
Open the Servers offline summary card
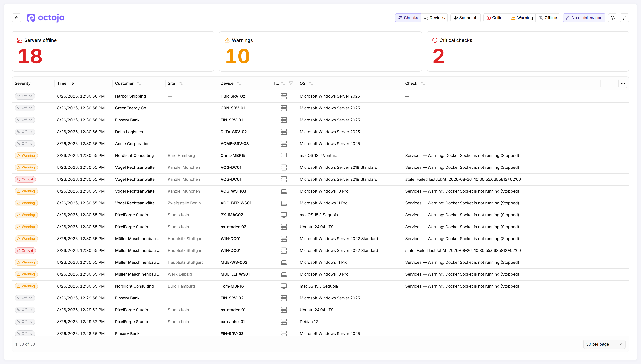coord(113,51)
